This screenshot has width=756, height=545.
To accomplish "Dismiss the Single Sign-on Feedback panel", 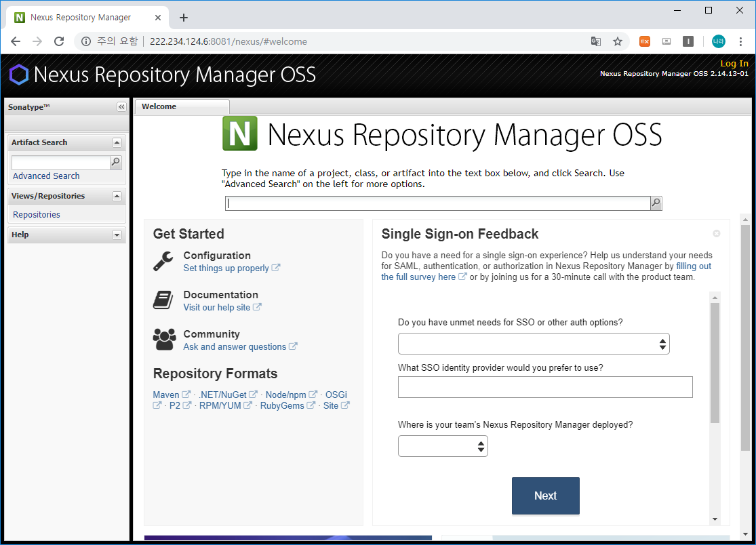I will [x=717, y=234].
